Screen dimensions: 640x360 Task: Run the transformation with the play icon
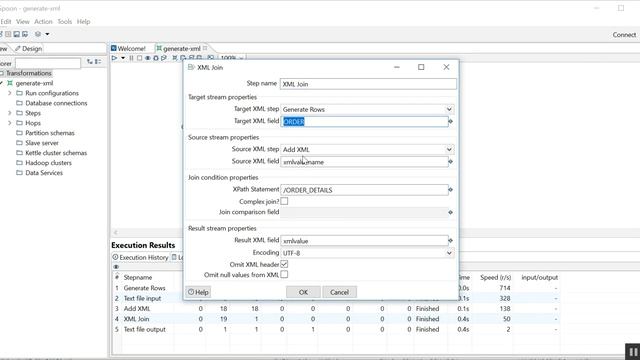[x=114, y=58]
